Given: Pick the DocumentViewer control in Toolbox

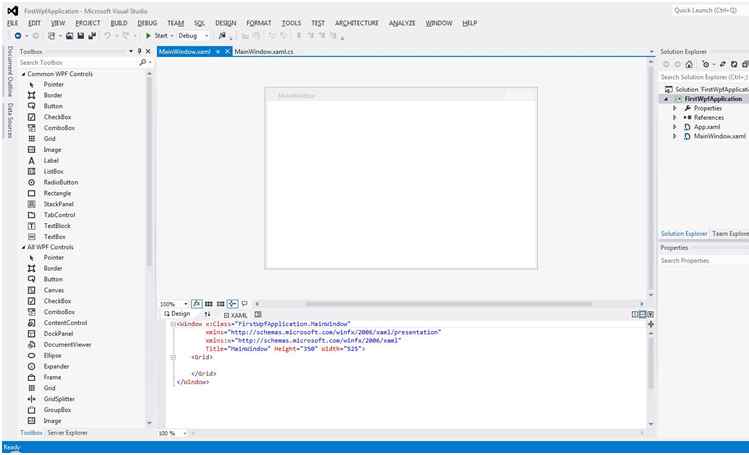Looking at the screenshot, I should [67, 345].
